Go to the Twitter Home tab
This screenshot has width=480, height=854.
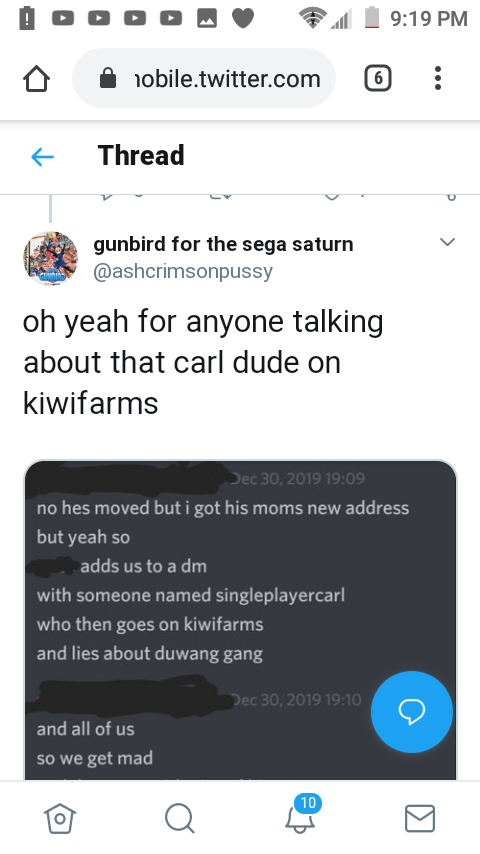60,818
